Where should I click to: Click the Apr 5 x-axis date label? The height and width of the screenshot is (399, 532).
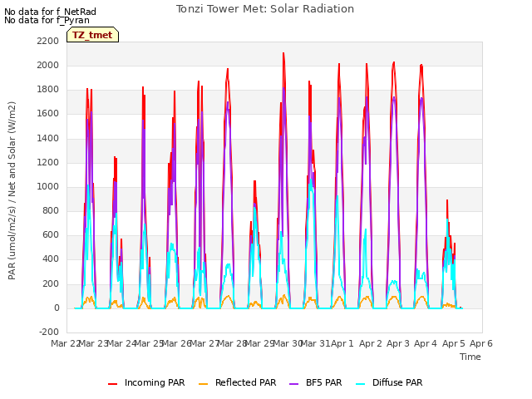pyautogui.click(x=453, y=343)
